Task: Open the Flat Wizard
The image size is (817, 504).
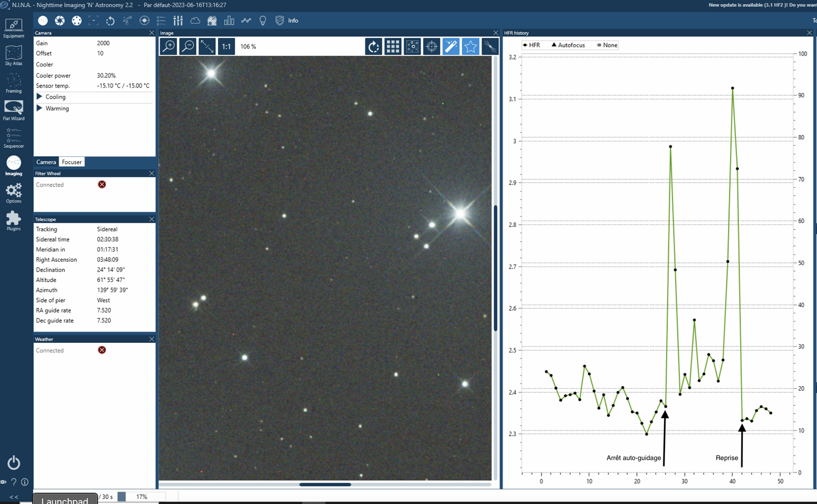Action: click(14, 110)
